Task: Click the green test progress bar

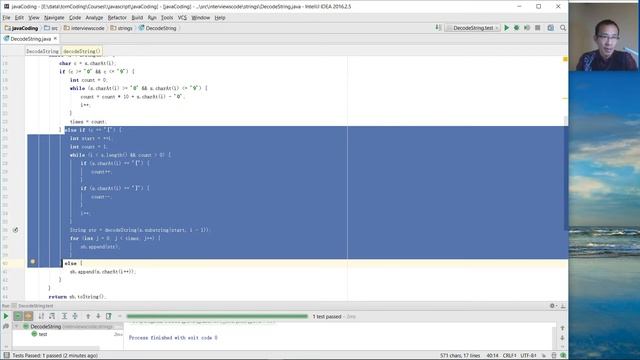Action: click(217, 316)
